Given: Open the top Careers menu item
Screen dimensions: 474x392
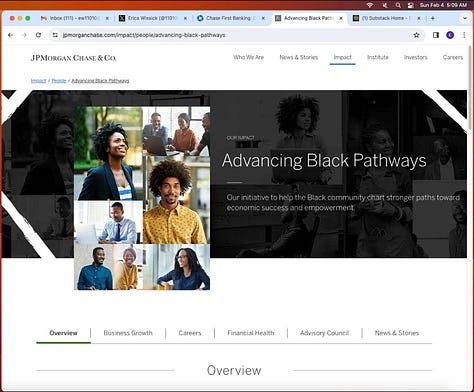Looking at the screenshot, I should (x=453, y=57).
